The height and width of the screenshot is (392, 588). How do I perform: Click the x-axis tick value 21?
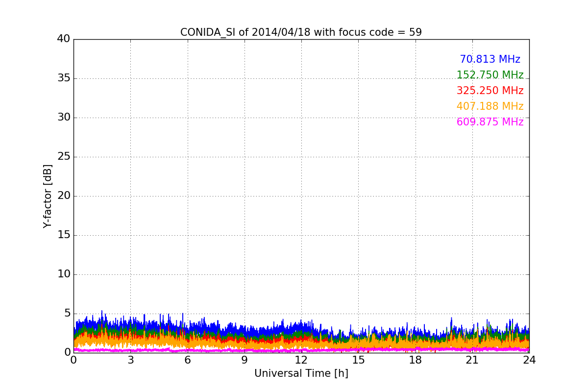click(472, 360)
